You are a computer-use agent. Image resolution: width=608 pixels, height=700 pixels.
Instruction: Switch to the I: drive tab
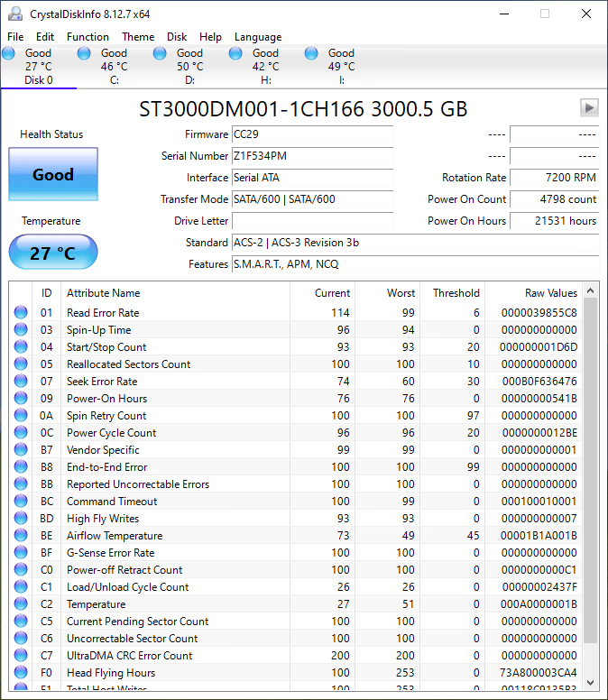(342, 67)
